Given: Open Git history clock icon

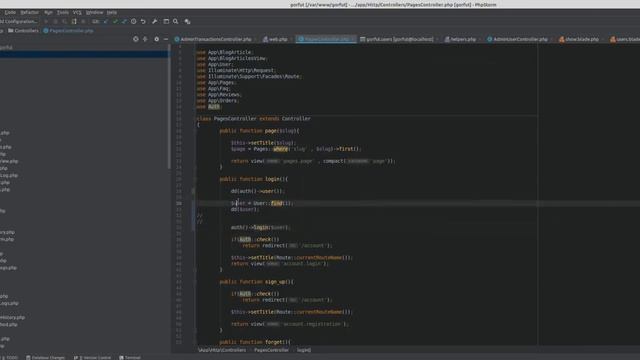Looking at the screenshot, I should pyautogui.click(x=133, y=21).
